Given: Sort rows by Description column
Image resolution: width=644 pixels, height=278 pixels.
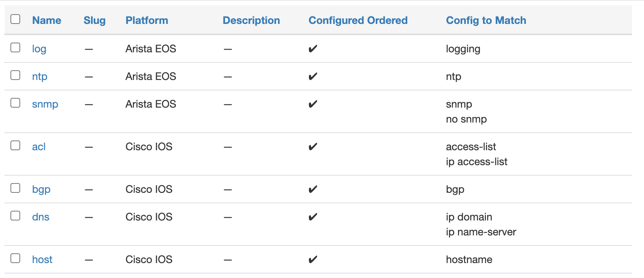Looking at the screenshot, I should pos(251,21).
